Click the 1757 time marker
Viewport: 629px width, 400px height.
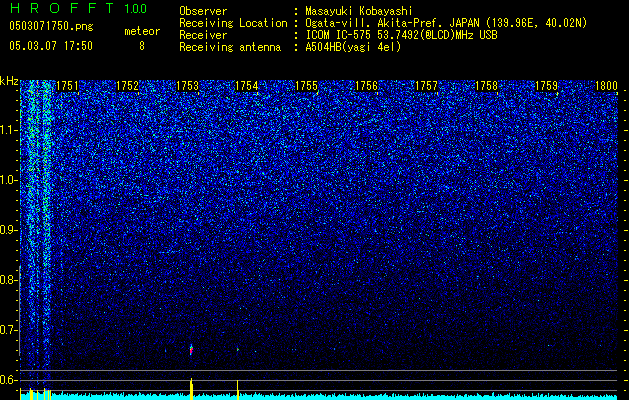pyautogui.click(x=426, y=86)
